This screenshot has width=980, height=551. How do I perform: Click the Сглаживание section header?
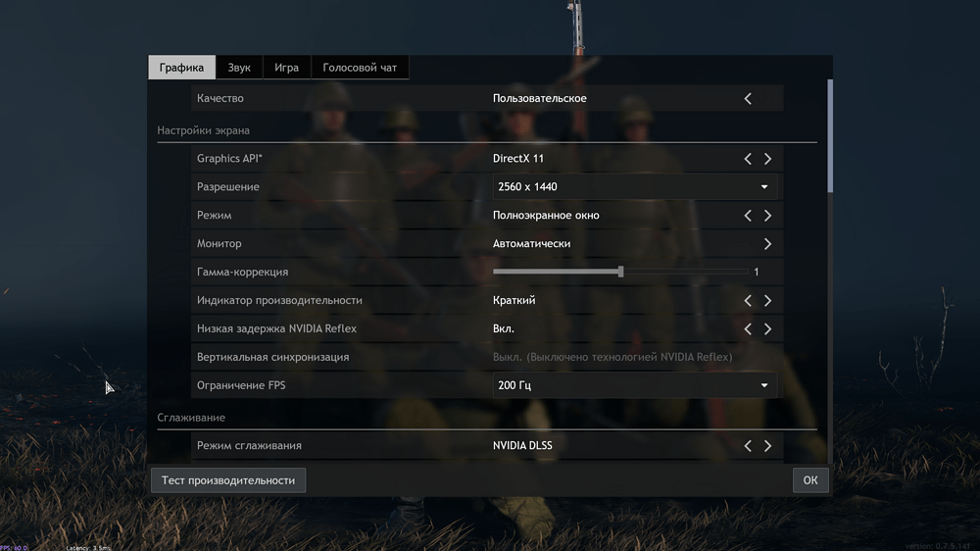191,417
